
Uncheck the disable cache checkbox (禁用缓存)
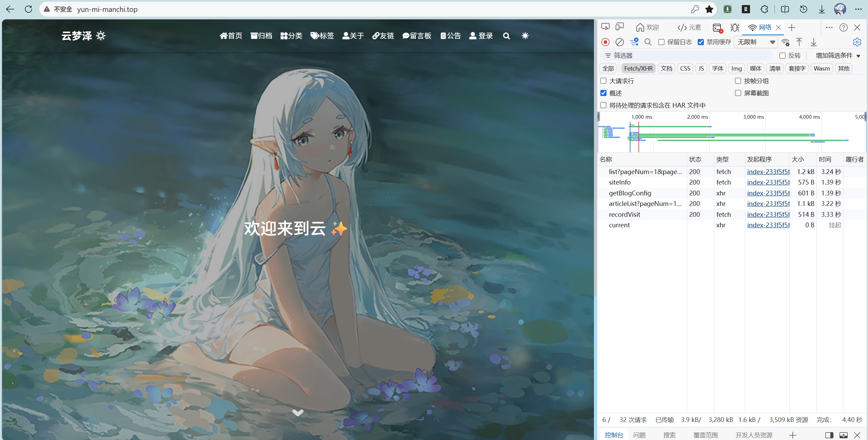coord(701,42)
